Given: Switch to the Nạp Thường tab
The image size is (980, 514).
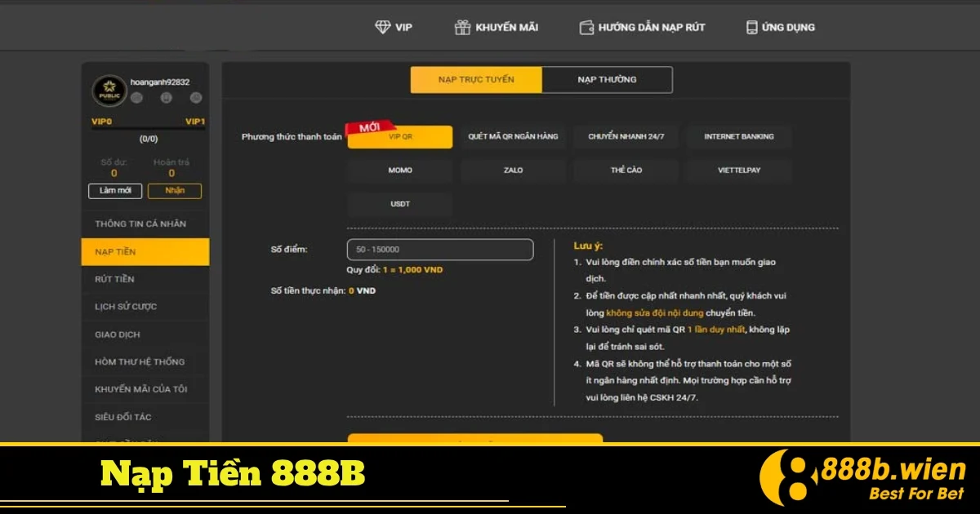Looking at the screenshot, I should point(607,80).
